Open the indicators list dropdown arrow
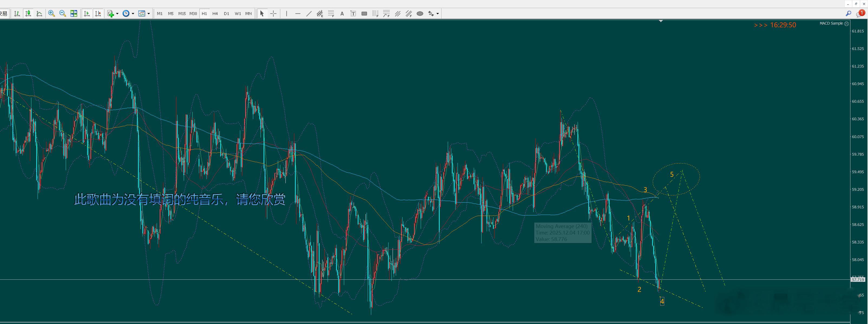Image resolution: width=868 pixels, height=324 pixels. [117, 14]
